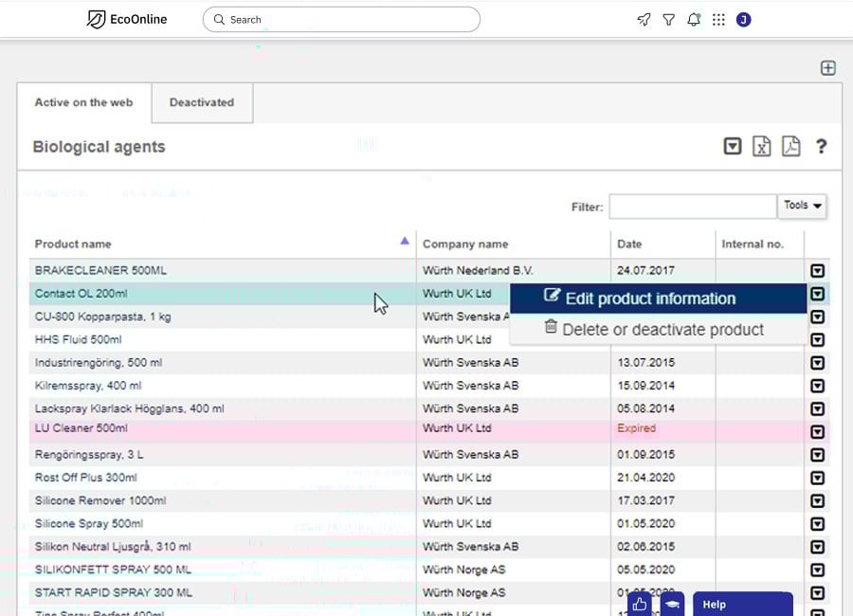Open row menu for Lackspray Klarlack Högglans
This screenshot has width=853, height=616.
tap(817, 408)
